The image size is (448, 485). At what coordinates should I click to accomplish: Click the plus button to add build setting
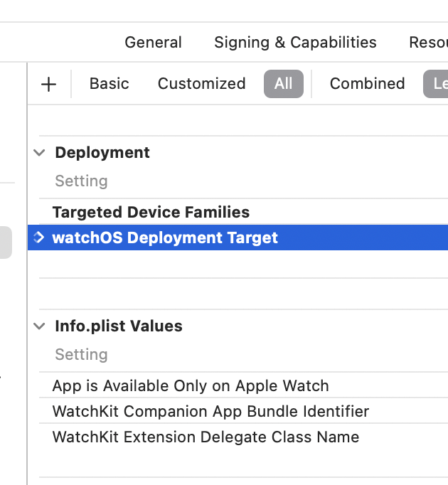48,84
